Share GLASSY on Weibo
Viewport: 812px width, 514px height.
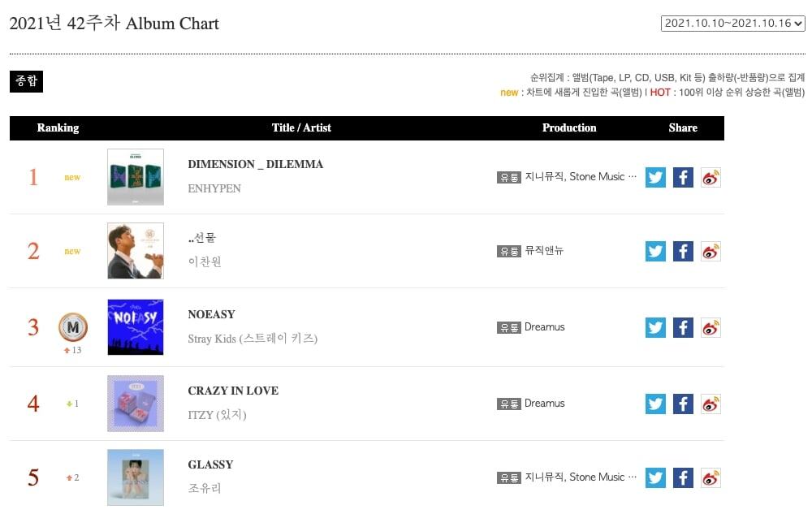(x=710, y=477)
